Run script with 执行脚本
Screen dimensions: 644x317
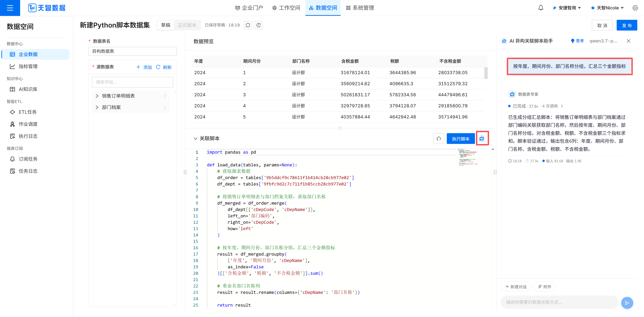click(x=461, y=139)
